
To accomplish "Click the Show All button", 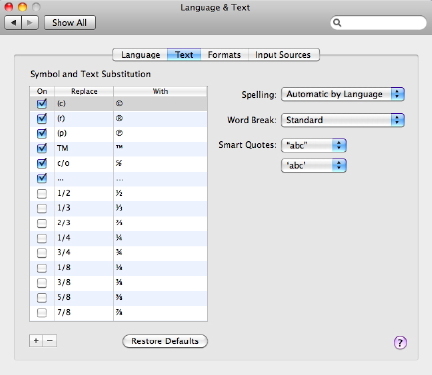I will 70,23.
